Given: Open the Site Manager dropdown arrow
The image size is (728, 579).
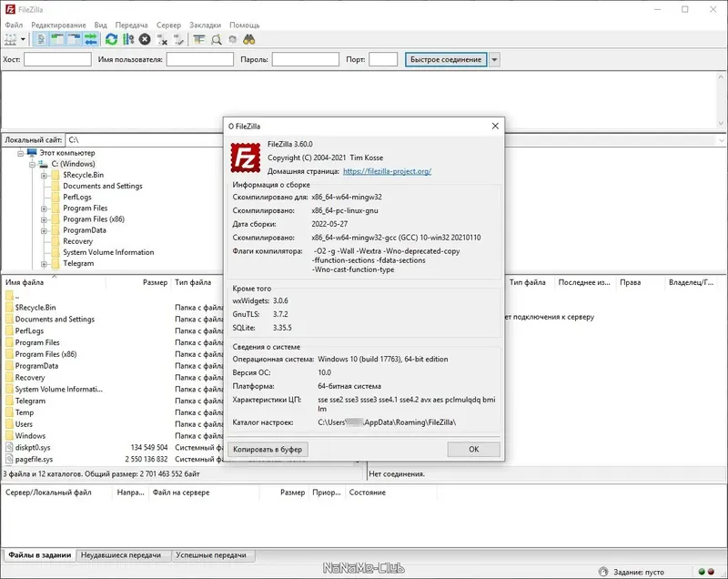Looking at the screenshot, I should [23, 40].
